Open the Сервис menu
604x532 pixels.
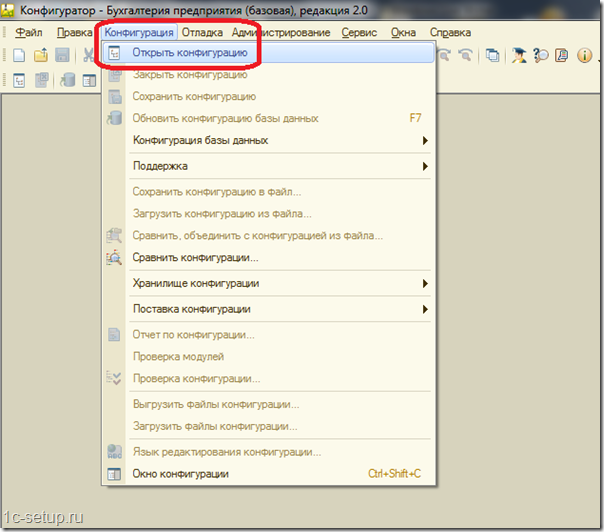(x=359, y=32)
